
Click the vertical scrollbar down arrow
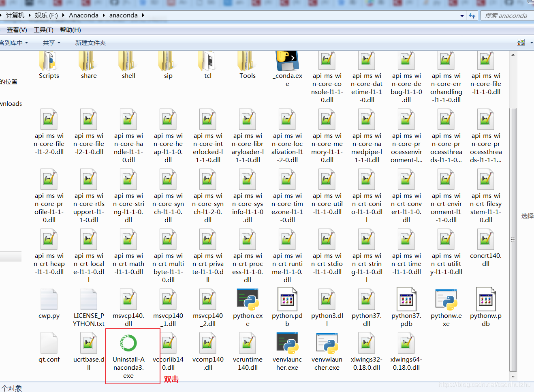(x=513, y=377)
